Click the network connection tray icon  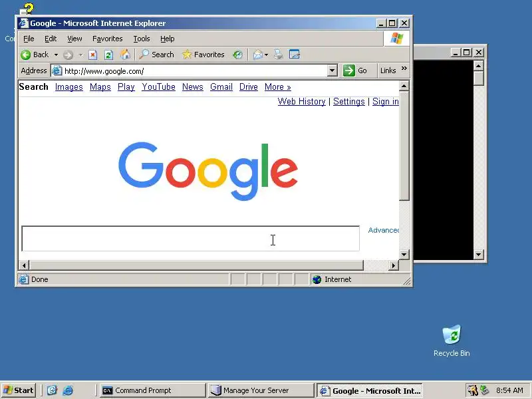(485, 390)
